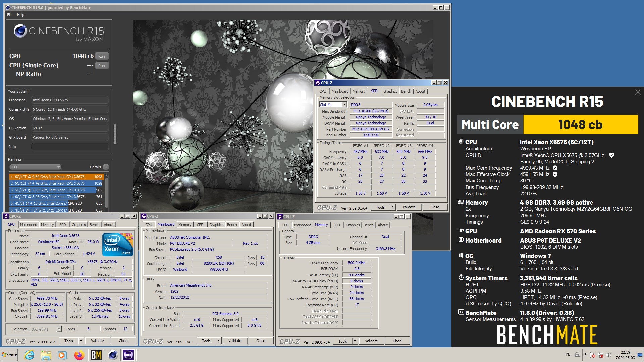Image resolution: width=644 pixels, height=362 pixels.
Task: Open the Tools dropdown arrow in the CPU-Z Memory window
Action: 355,341
